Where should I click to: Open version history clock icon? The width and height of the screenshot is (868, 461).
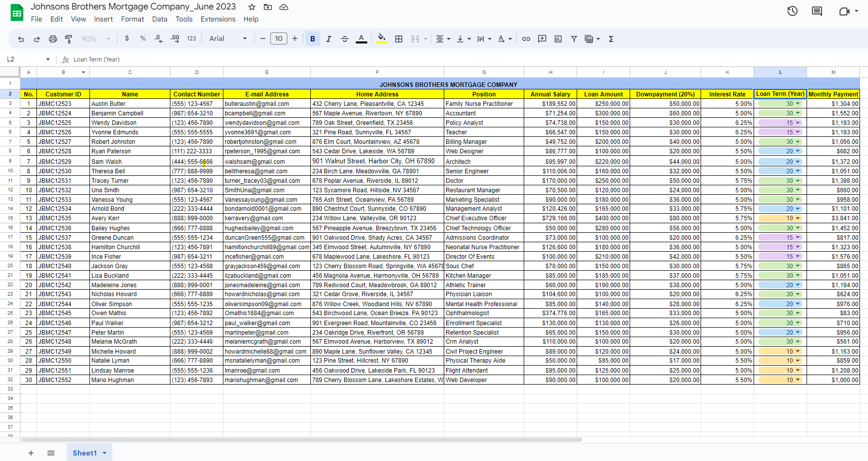793,11
